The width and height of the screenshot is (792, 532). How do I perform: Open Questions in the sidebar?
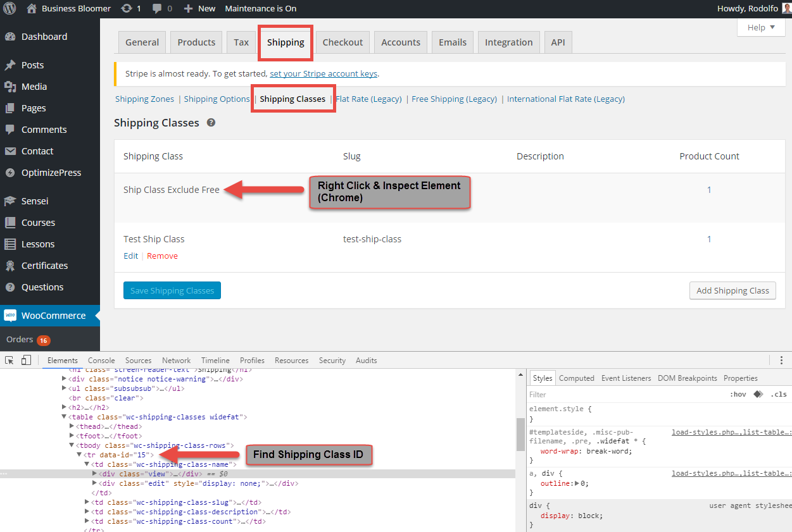42,287
